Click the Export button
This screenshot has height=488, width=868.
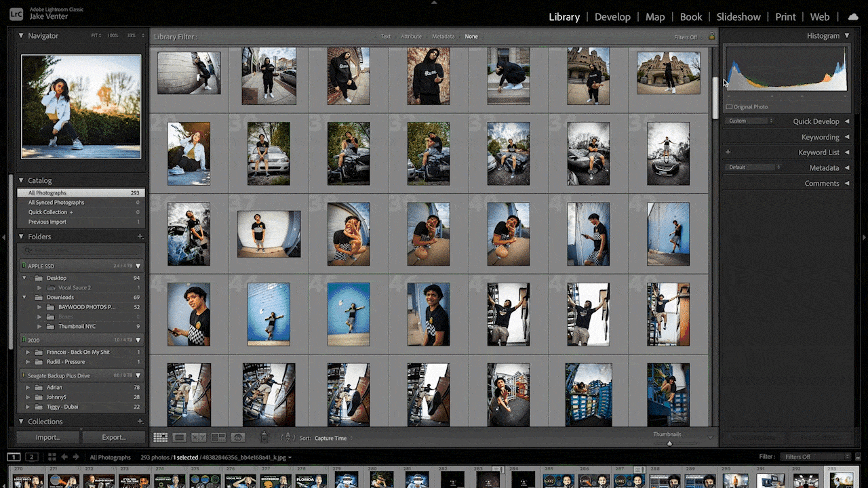pos(113,437)
